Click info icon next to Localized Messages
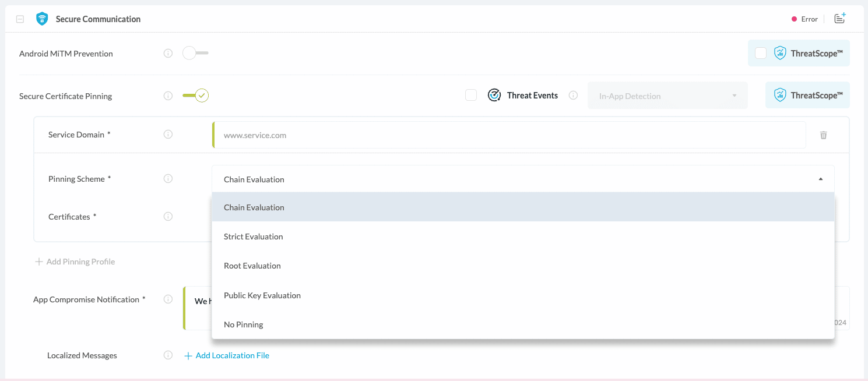This screenshot has height=381, width=868. (168, 355)
